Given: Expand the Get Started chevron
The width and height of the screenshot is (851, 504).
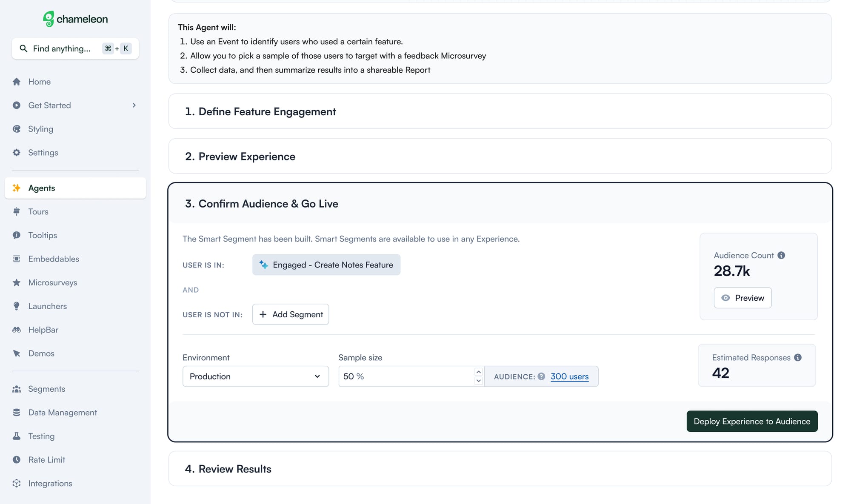Looking at the screenshot, I should [134, 105].
